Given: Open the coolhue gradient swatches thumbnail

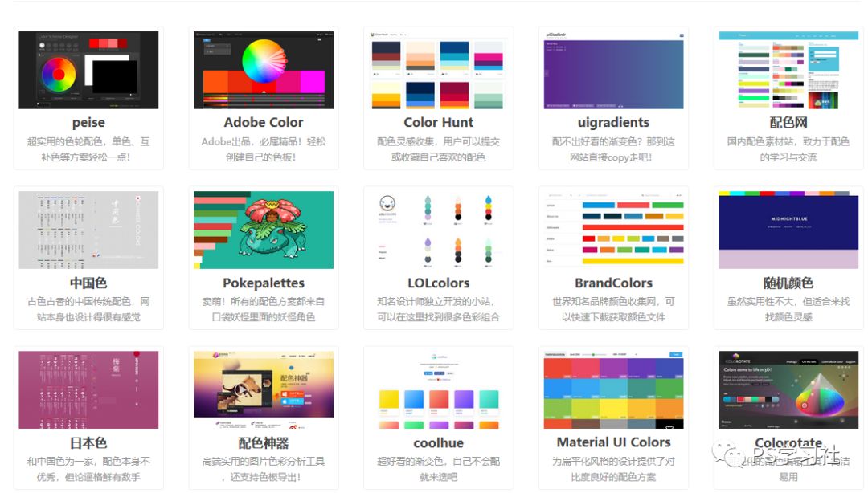Looking at the screenshot, I should [x=439, y=389].
